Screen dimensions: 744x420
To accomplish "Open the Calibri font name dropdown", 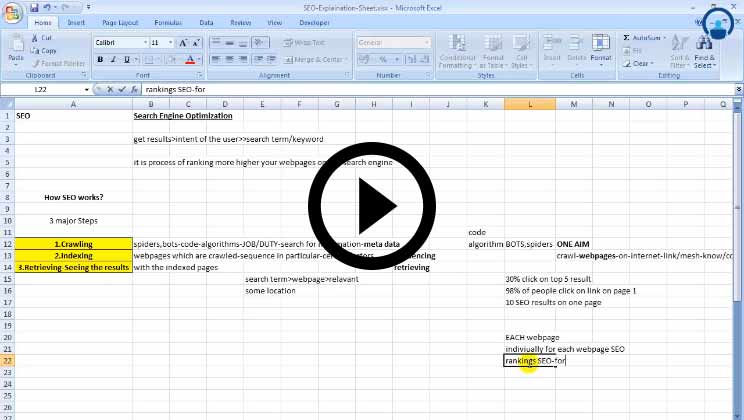I will pos(143,43).
